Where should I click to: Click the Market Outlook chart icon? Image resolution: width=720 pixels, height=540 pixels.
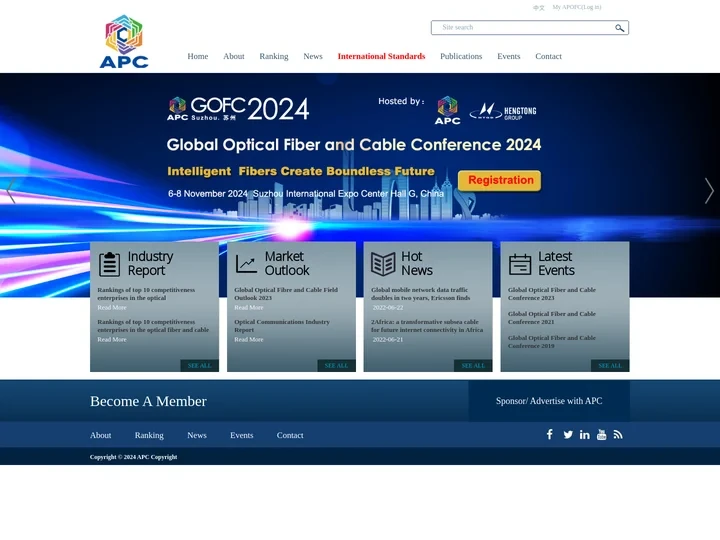[246, 264]
